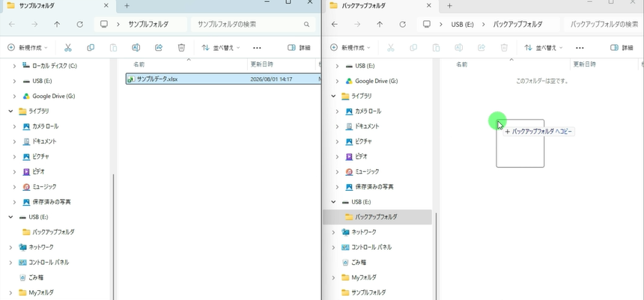The width and height of the screenshot is (644, 300).
Task: Click back arrow in バックアップフォルダ window
Action: (x=334, y=24)
